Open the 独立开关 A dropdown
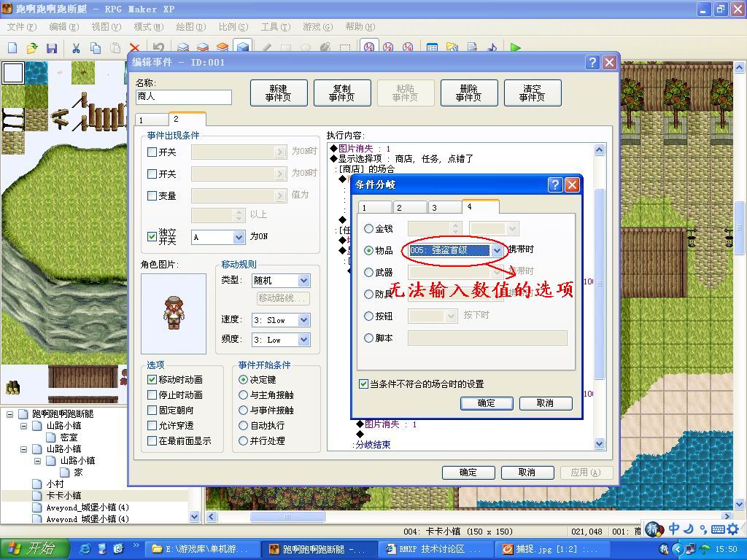The image size is (747, 560). click(239, 237)
